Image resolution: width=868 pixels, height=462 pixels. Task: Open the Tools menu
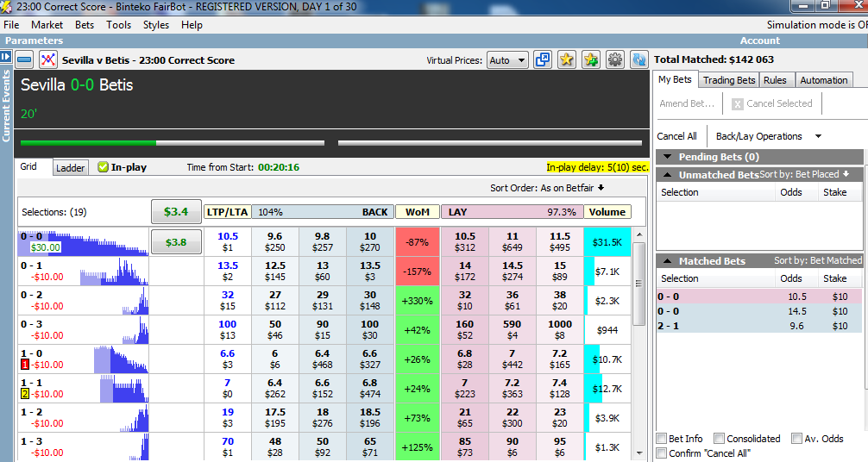point(118,25)
